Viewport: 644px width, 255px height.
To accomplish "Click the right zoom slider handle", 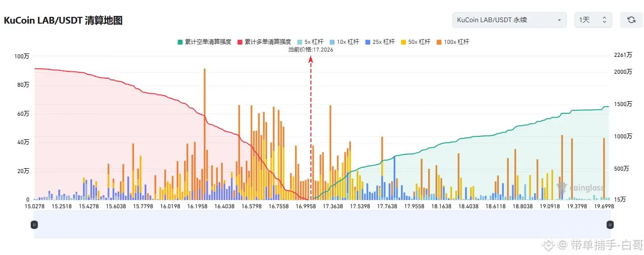I will pos(610,224).
